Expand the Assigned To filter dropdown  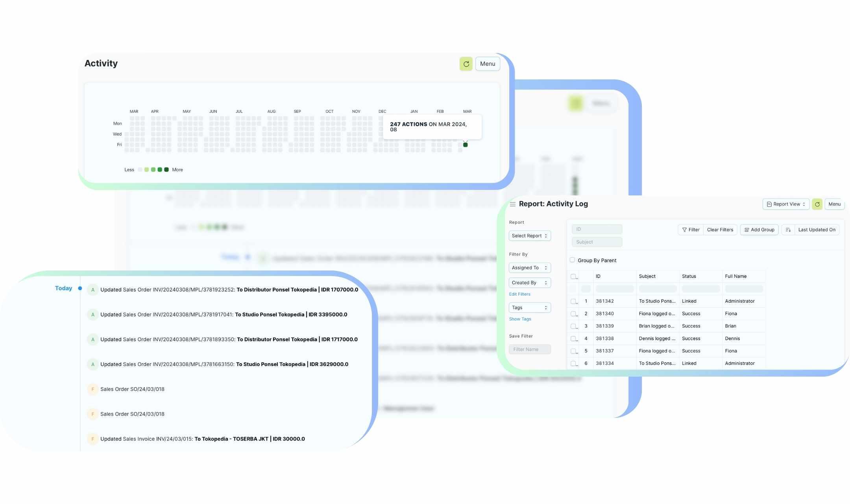[529, 268]
